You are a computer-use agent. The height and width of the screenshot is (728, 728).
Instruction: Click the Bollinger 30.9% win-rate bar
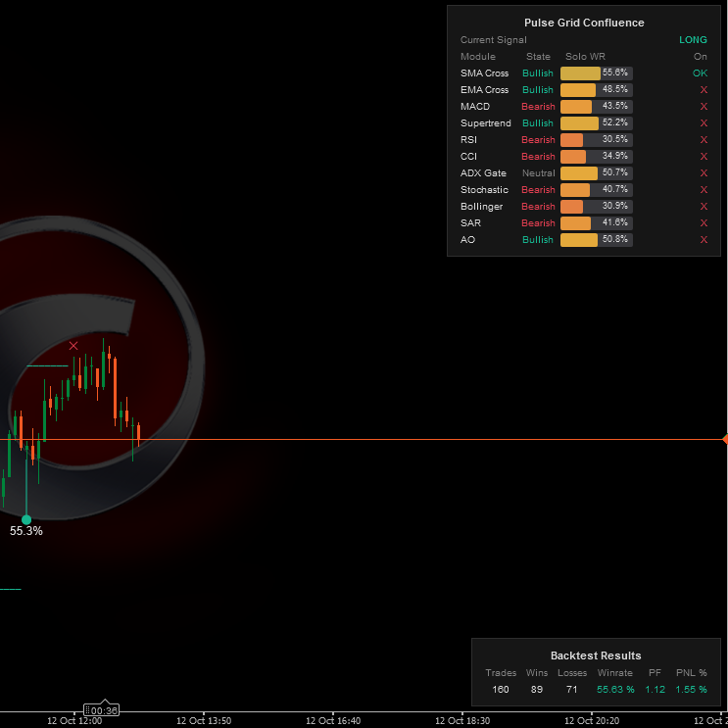coord(596,206)
